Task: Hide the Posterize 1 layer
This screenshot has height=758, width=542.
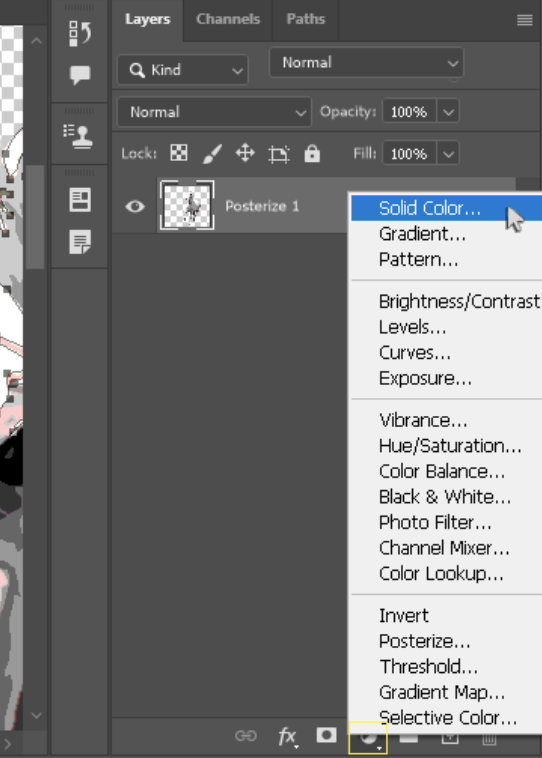Action: click(135, 206)
